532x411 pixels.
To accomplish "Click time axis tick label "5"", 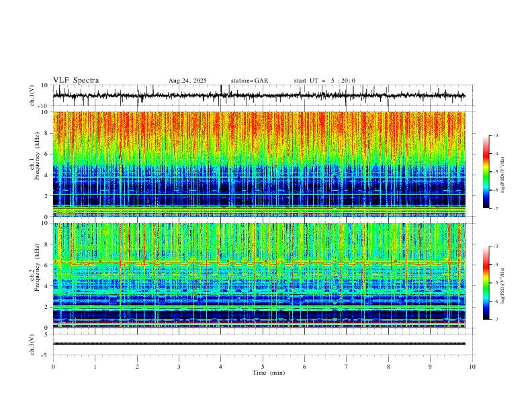I will [263, 367].
